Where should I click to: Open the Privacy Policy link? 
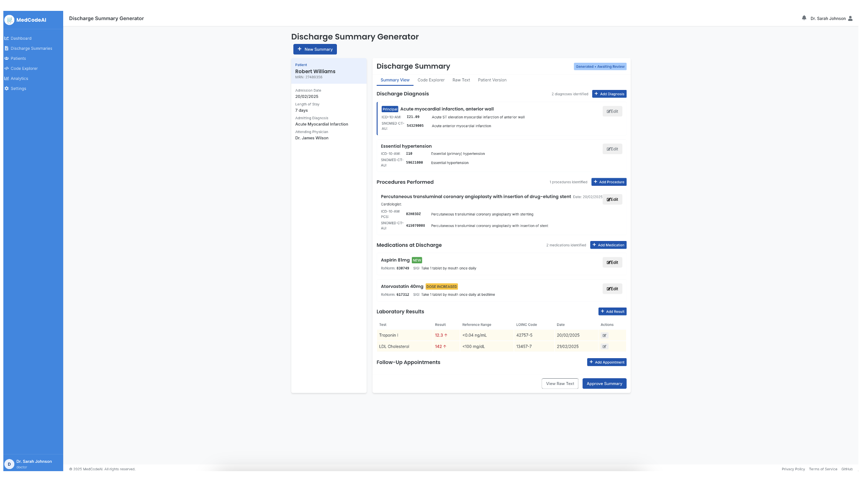(793, 469)
